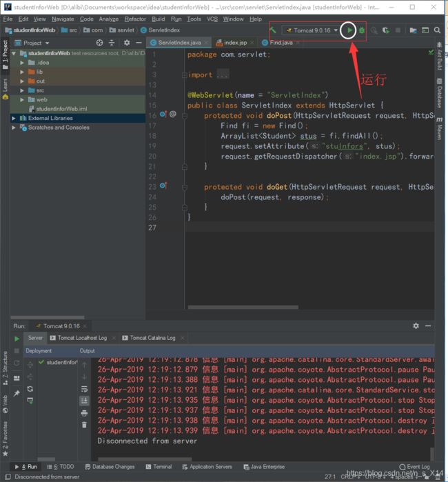Open Java Enterprise tool window
Screen dimensions: 448x482
click(x=264, y=467)
